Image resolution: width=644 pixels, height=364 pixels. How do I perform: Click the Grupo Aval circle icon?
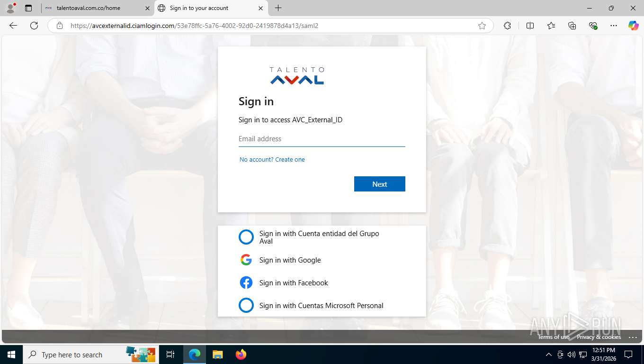246,237
